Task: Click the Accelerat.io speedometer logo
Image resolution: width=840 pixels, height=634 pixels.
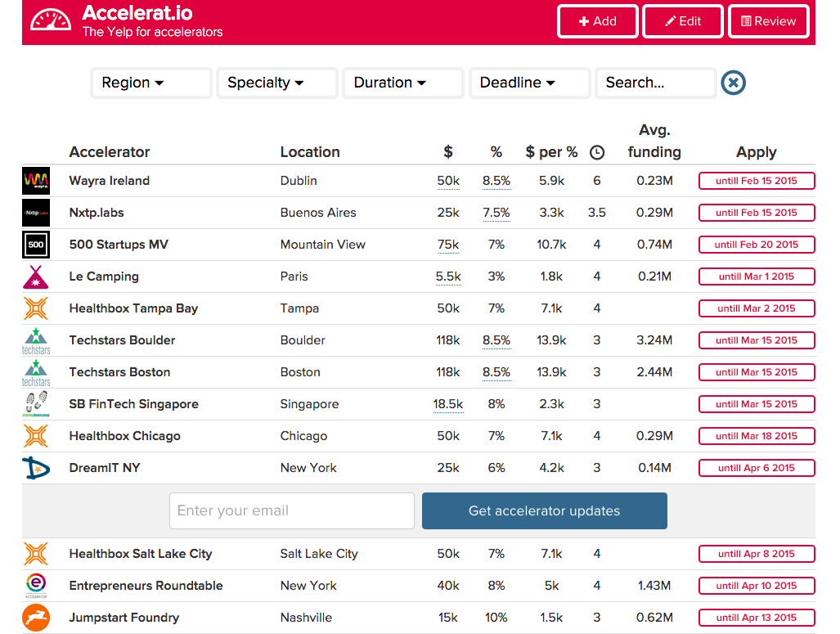Action: pos(51,21)
